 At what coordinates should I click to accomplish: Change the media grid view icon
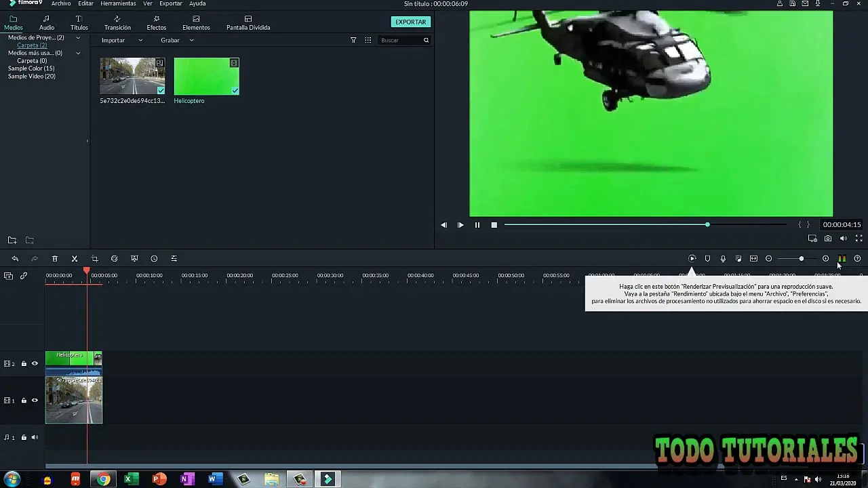click(x=368, y=41)
